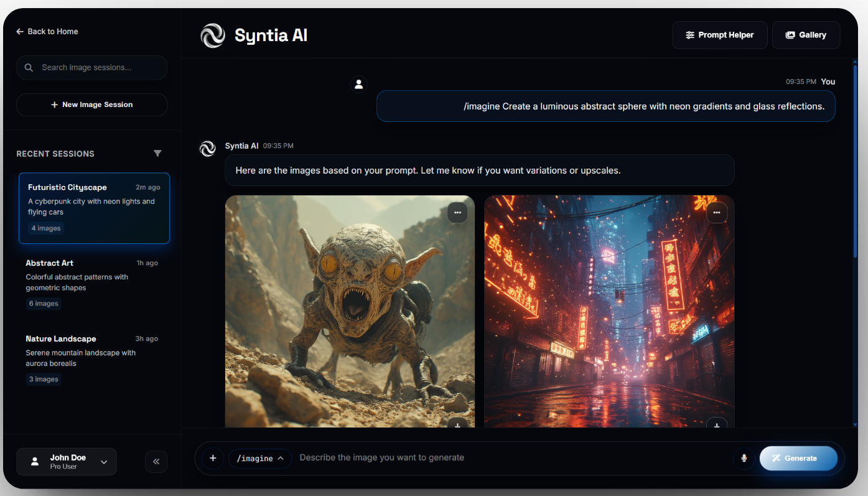This screenshot has height=496, width=868.
Task: Click the search icon in the sessions sidebar
Action: point(29,67)
